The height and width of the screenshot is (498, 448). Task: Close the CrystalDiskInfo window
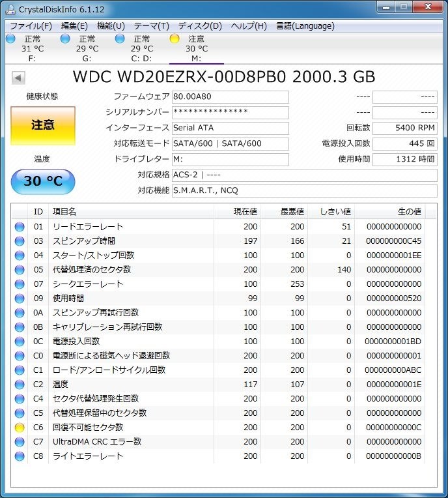(x=428, y=7)
